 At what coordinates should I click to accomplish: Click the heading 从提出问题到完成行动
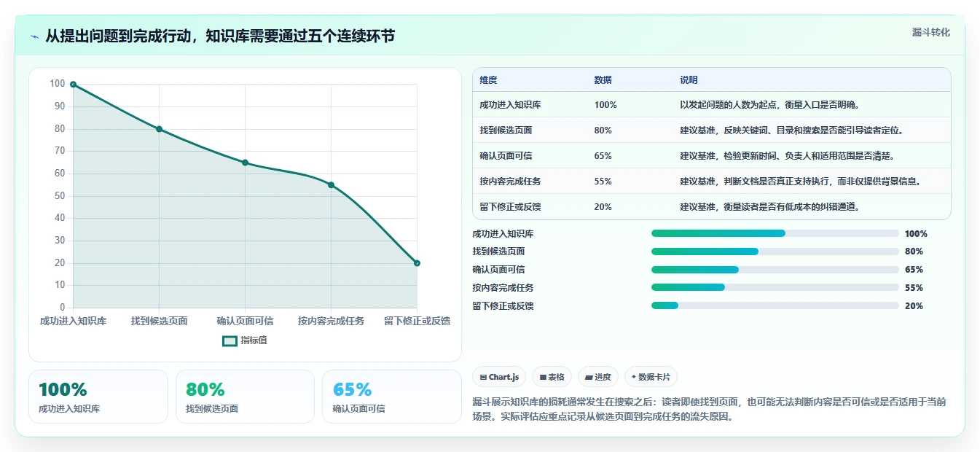click(220, 36)
